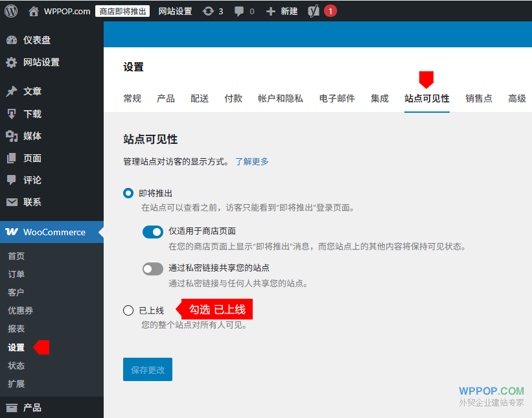
Task: Click the Yoast SEO icon in admin bar
Action: 316,10
